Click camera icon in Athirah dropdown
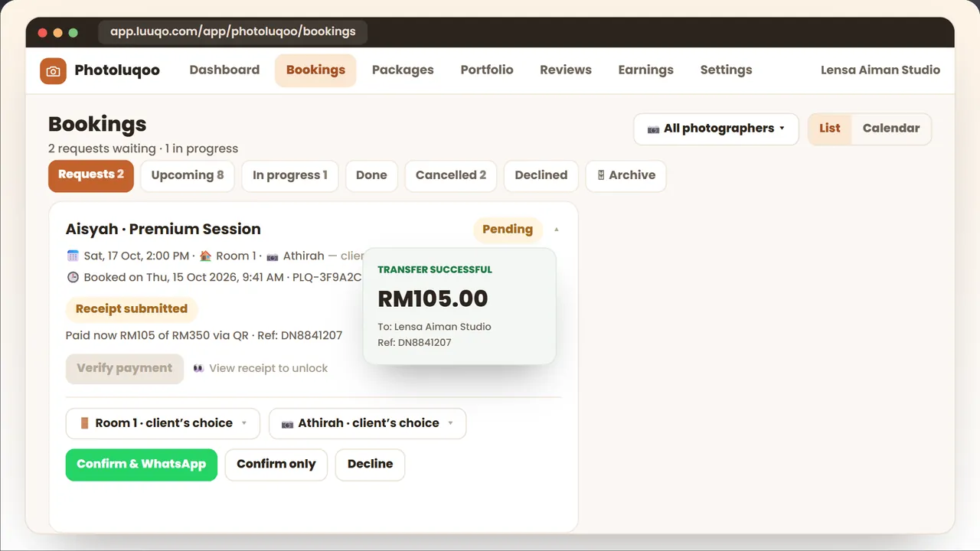Screen dimensions: 980x551 (288, 423)
